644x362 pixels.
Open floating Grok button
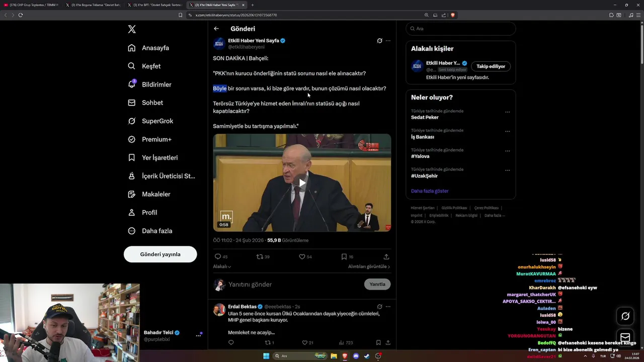pyautogui.click(x=625, y=316)
